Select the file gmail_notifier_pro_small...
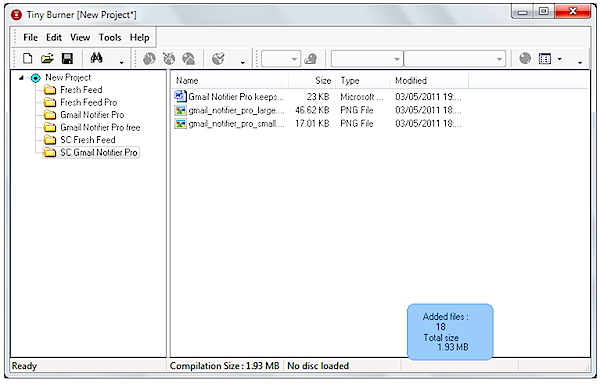Viewport: 600px width, 384px height. coord(236,124)
